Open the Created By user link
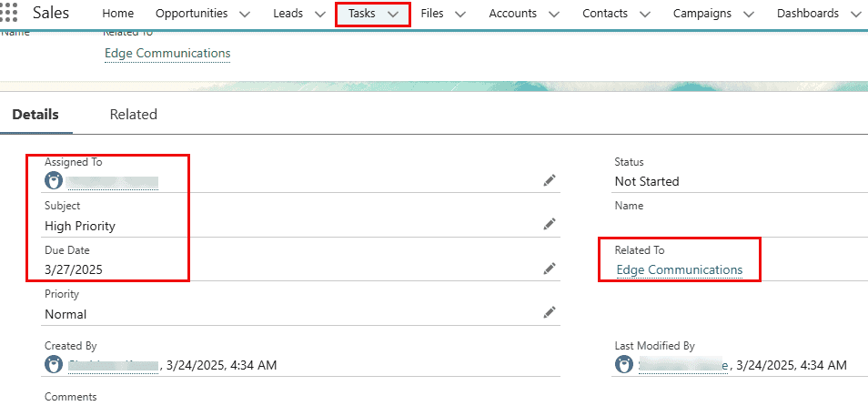 coord(113,365)
